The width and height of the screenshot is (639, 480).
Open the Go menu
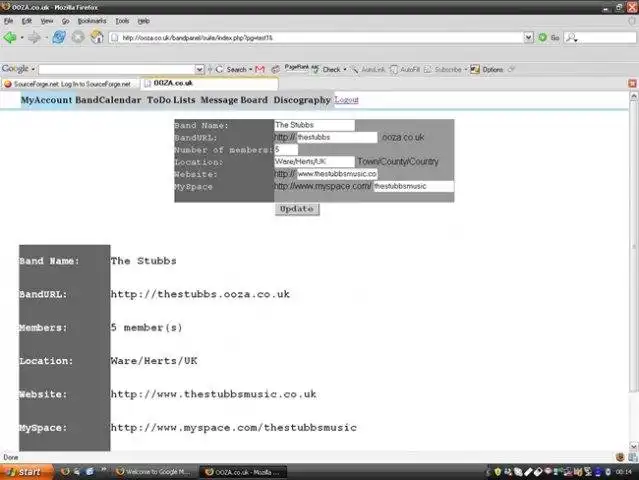[65, 21]
